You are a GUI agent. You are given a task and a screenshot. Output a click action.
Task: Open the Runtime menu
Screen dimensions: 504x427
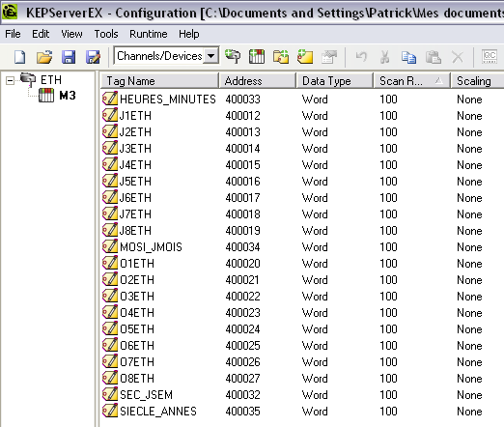[x=149, y=34]
